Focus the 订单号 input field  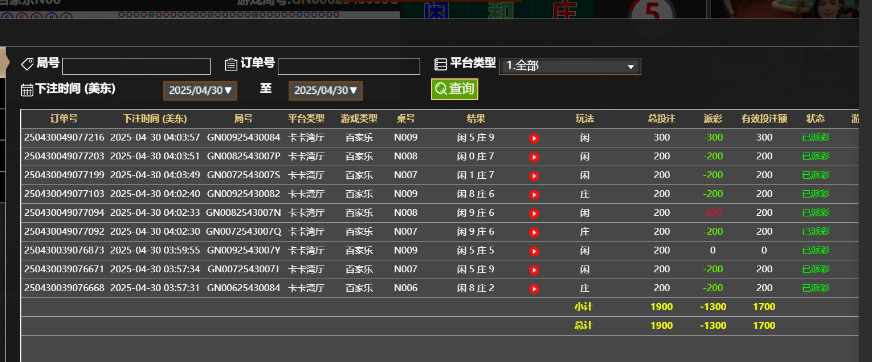pyautogui.click(x=349, y=67)
